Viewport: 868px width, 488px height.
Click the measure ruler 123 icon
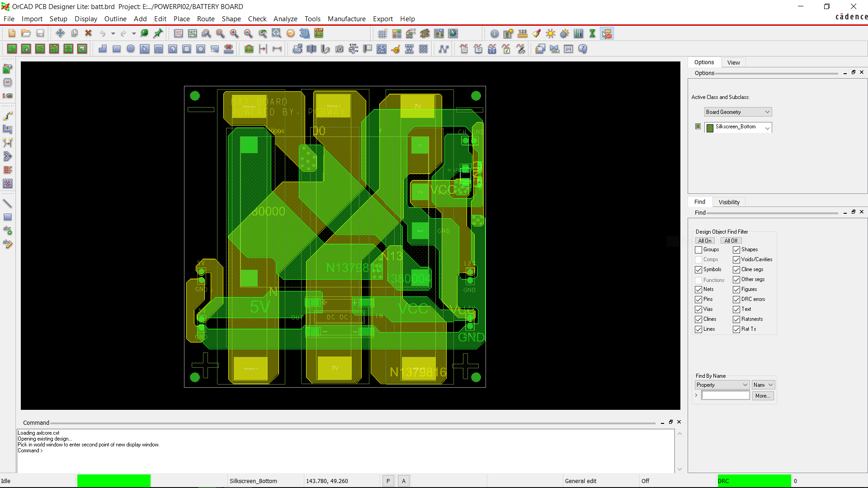pos(523,33)
